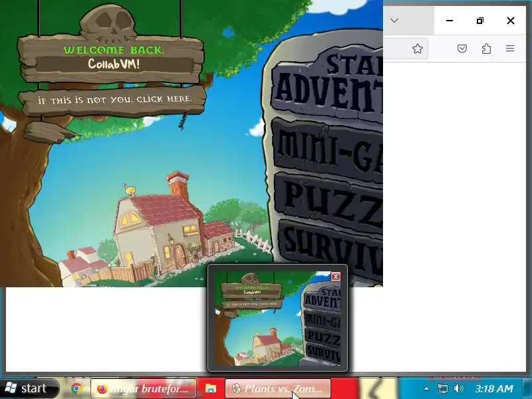Select the Puzzle gravestone option
The height and width of the screenshot is (399, 532).
[329, 200]
